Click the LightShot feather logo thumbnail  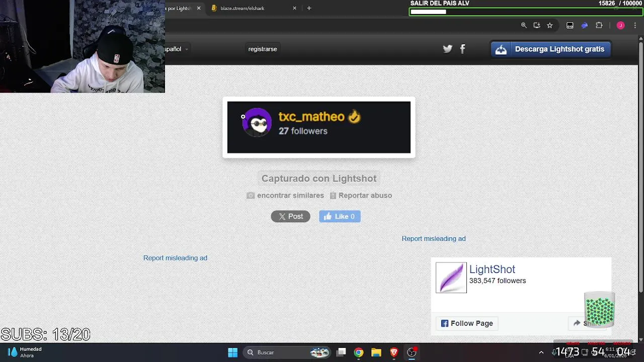coord(451,278)
